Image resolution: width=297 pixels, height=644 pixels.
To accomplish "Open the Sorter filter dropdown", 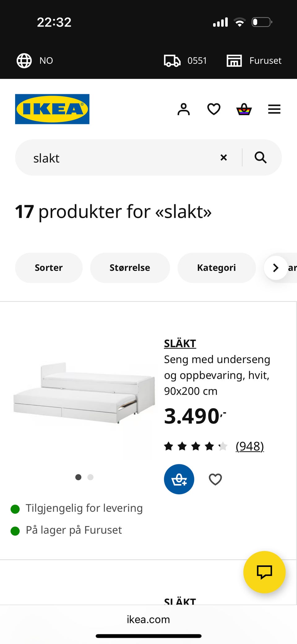I will click(49, 268).
